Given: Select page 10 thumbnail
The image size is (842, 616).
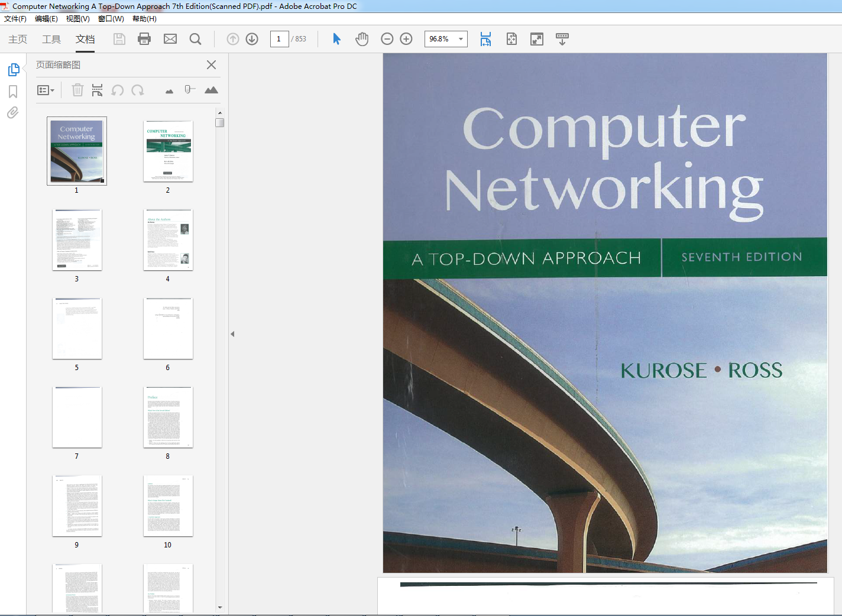Looking at the screenshot, I should [168, 506].
